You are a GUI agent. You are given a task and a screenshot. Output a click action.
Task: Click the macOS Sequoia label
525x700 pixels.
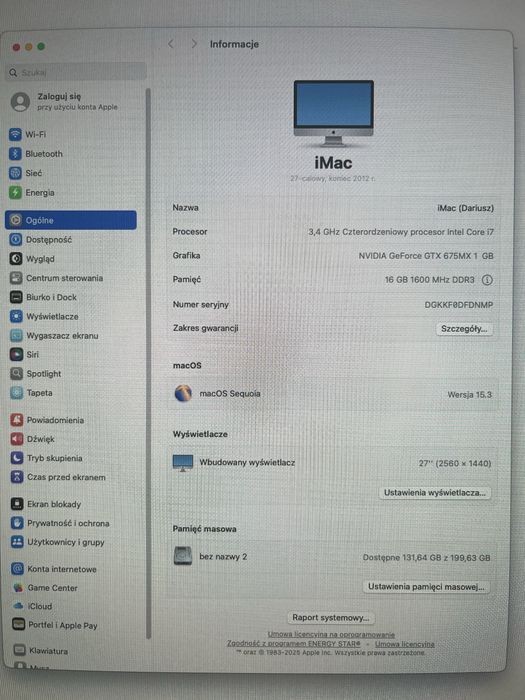(x=229, y=394)
